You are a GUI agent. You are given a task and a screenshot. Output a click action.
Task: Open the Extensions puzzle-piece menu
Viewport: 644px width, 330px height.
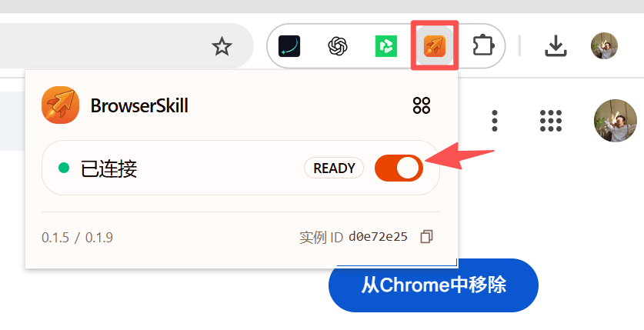(x=483, y=46)
